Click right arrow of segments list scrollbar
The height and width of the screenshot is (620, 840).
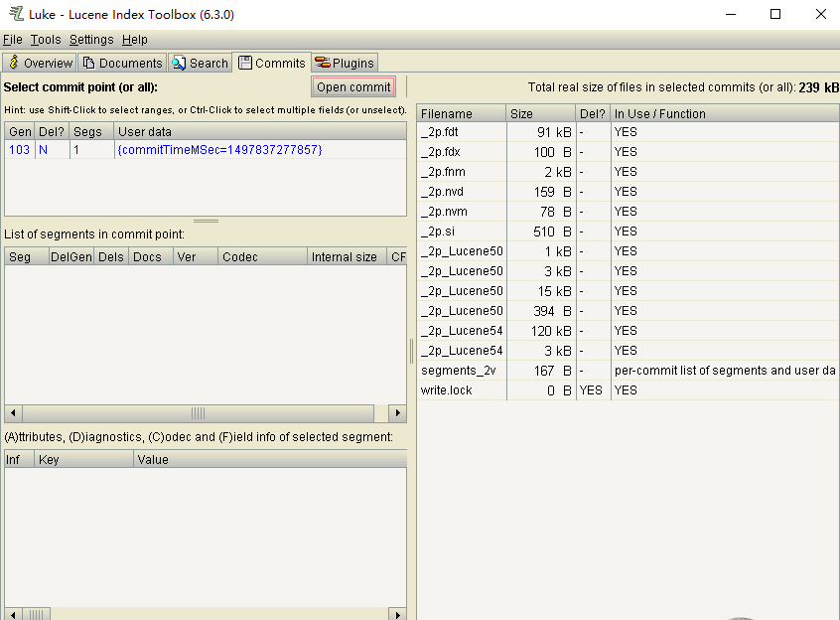[397, 413]
